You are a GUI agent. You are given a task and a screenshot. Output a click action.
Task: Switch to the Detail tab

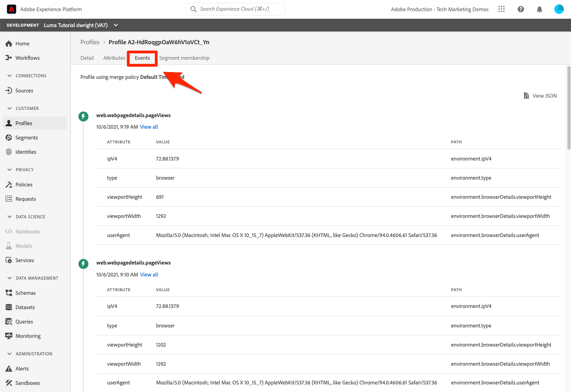point(87,58)
